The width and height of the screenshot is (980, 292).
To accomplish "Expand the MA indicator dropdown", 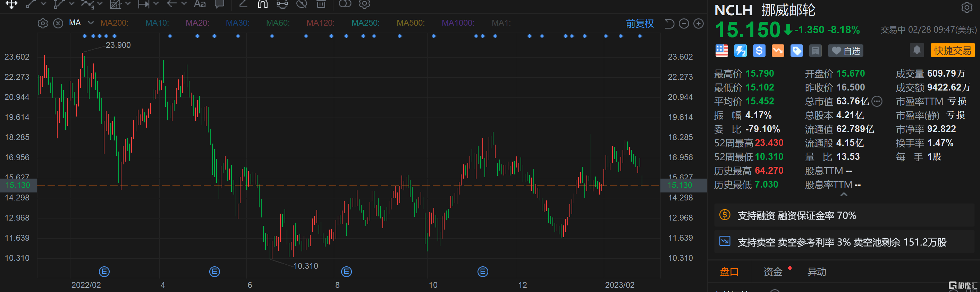I will [x=91, y=23].
